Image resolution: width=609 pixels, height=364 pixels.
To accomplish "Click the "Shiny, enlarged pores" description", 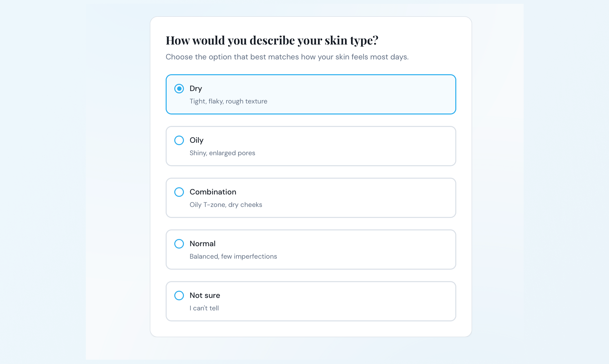I will pyautogui.click(x=222, y=153).
